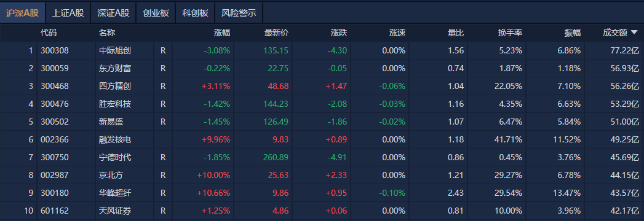Select stock code 300476
Image resolution: width=644 pixels, height=221 pixels.
tap(55, 104)
